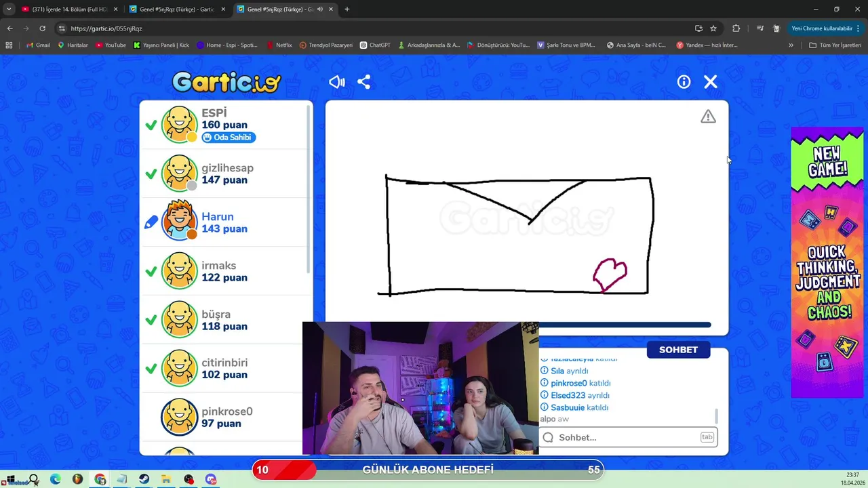This screenshot has width=868, height=488.
Task: Click the round timer progress bar
Action: click(624, 325)
